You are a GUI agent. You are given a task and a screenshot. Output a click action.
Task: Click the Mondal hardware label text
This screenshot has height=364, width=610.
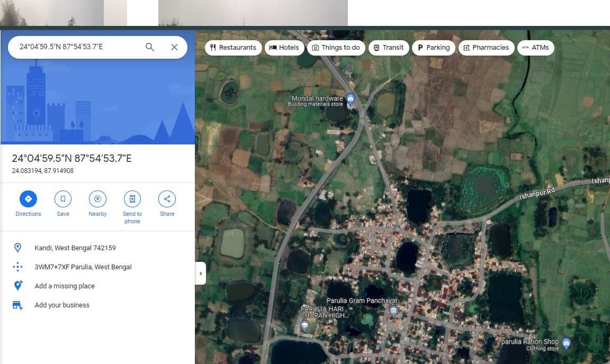tap(317, 98)
